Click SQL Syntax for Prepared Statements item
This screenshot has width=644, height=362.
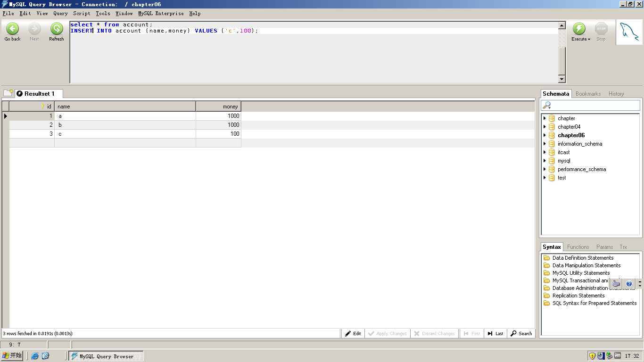(594, 303)
